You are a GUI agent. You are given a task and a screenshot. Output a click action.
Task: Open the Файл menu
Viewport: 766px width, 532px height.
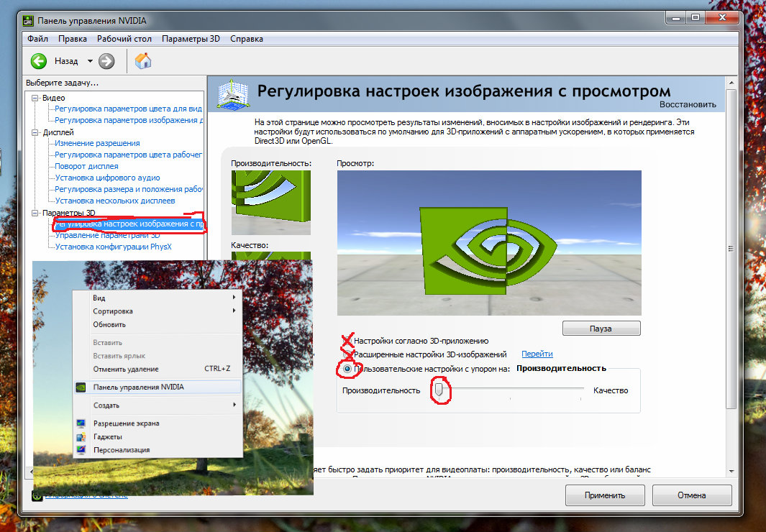pyautogui.click(x=37, y=39)
